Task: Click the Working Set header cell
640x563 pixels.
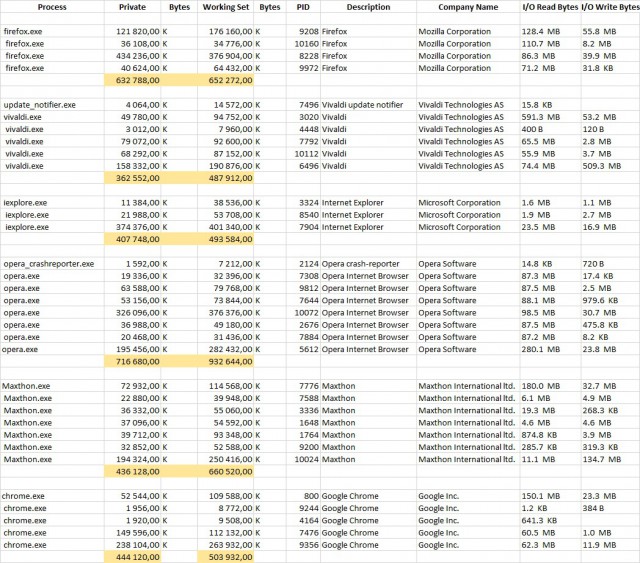Action: (225, 7)
